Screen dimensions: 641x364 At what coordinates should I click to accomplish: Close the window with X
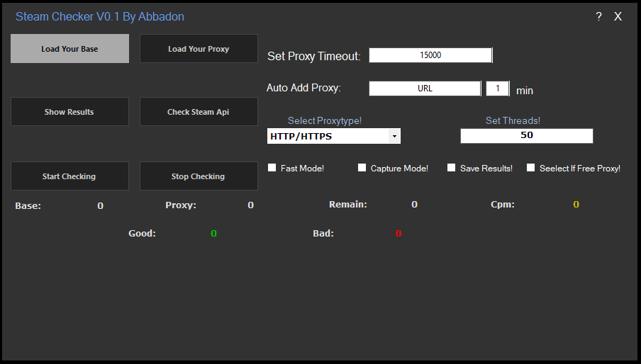[618, 16]
